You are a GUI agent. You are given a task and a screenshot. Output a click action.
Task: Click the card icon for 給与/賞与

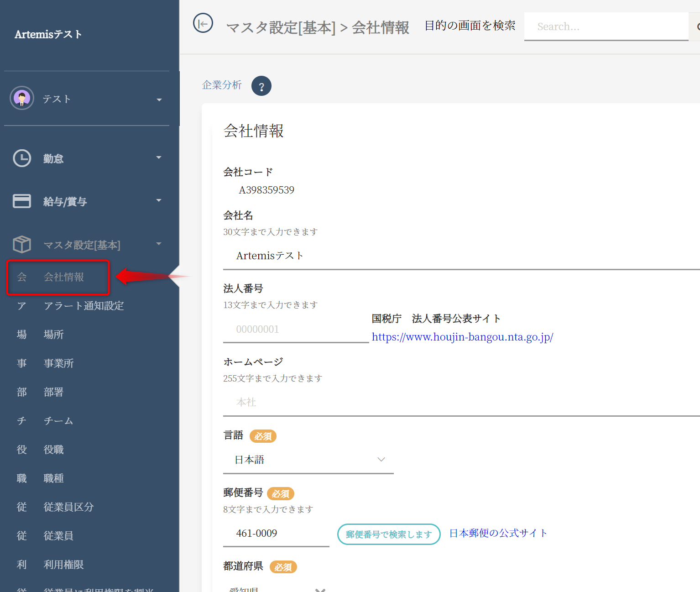click(22, 201)
